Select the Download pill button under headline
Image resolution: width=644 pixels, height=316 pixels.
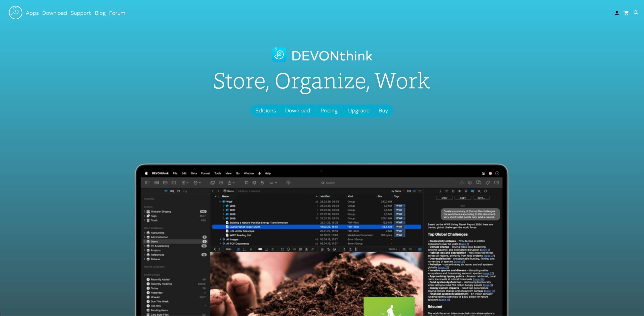[x=297, y=111]
